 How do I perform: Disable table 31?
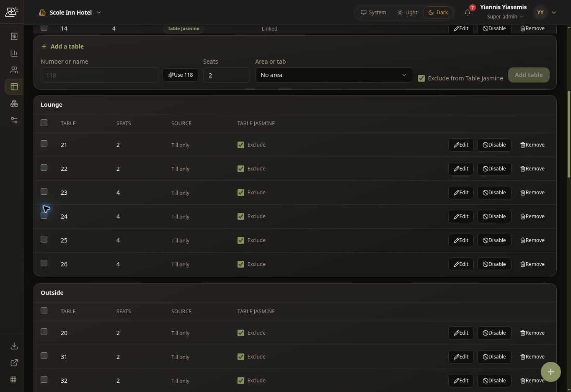pos(494,357)
